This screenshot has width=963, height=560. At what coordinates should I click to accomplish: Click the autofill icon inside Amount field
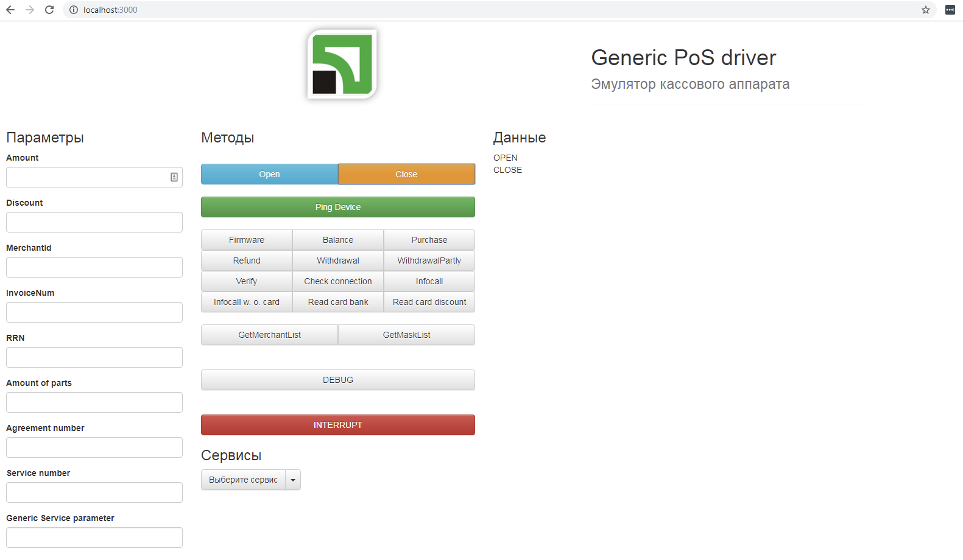point(174,177)
